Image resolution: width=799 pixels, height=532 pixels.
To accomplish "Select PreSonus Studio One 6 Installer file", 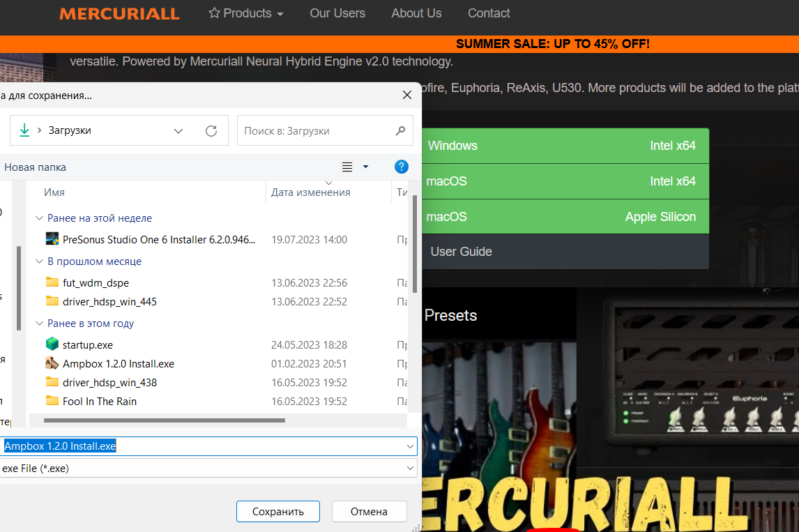I will point(159,239).
